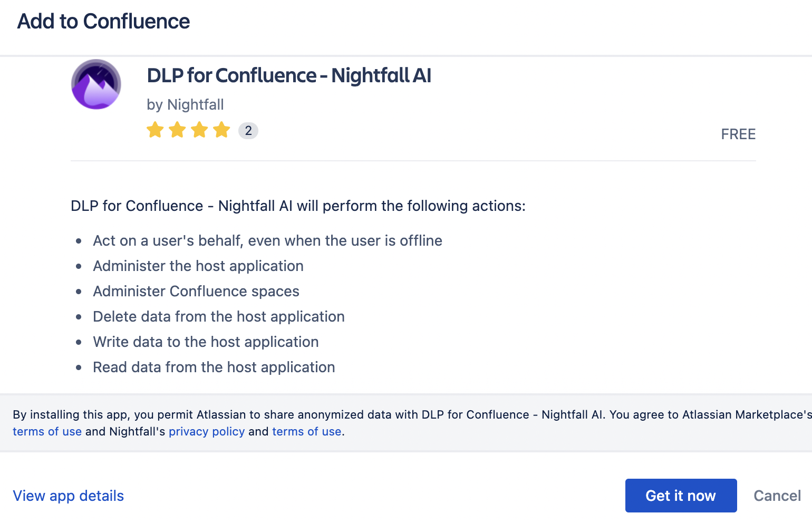
Task: Select 'Administer Confluence spaces' permission line
Action: coord(196,291)
